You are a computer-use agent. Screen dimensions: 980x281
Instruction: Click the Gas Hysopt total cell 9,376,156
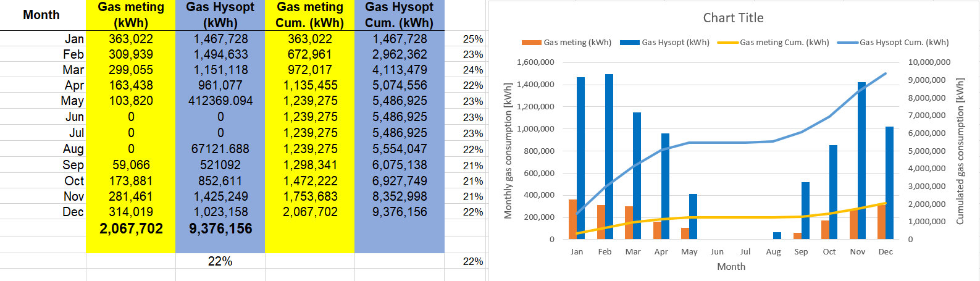(x=220, y=229)
